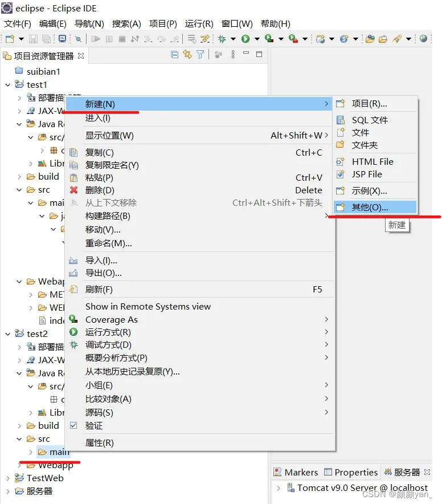442x504 pixels.
Task: Open the 帮助(H) menu
Action: click(276, 24)
